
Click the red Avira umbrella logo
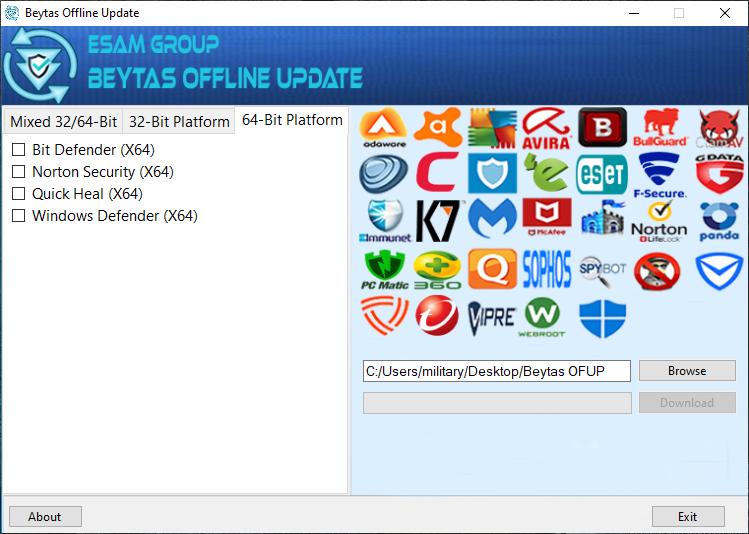click(546, 128)
